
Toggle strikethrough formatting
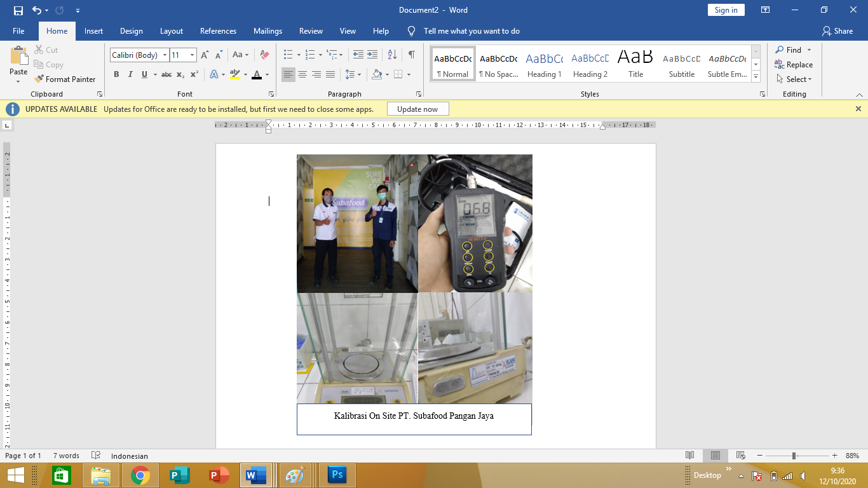[166, 75]
